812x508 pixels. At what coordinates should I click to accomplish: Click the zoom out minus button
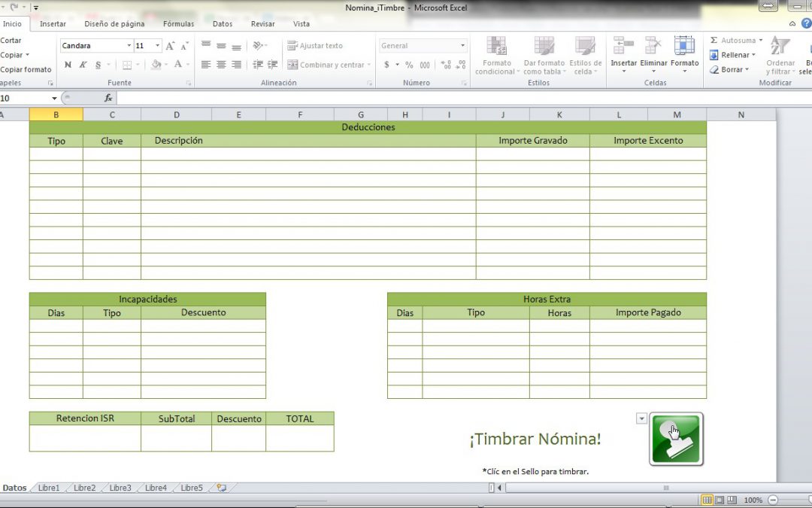tap(773, 500)
